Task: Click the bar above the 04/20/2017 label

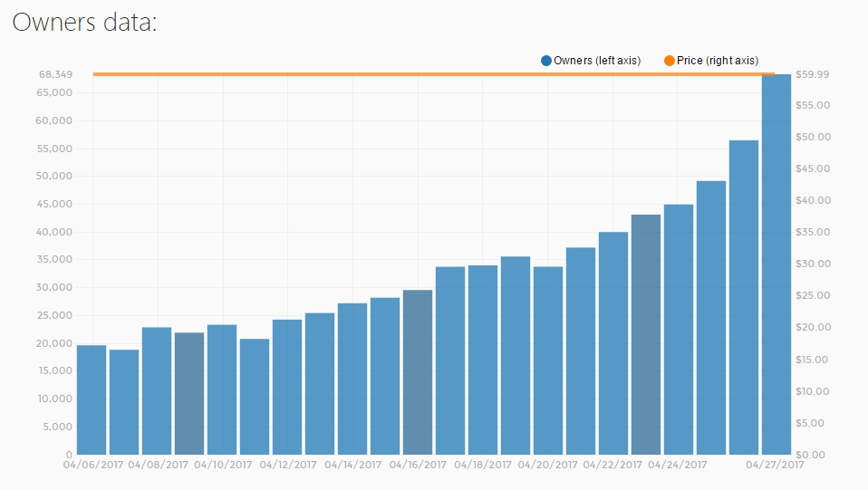Action: 548,360
